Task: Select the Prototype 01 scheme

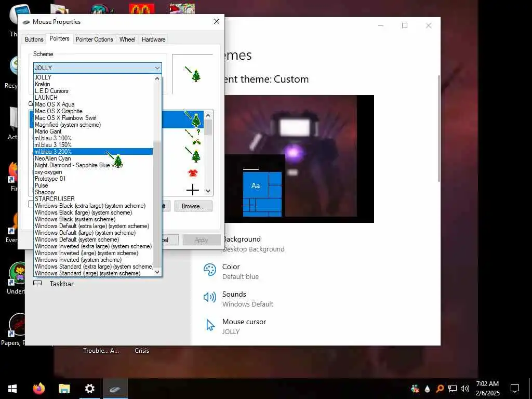Action: 94,179
